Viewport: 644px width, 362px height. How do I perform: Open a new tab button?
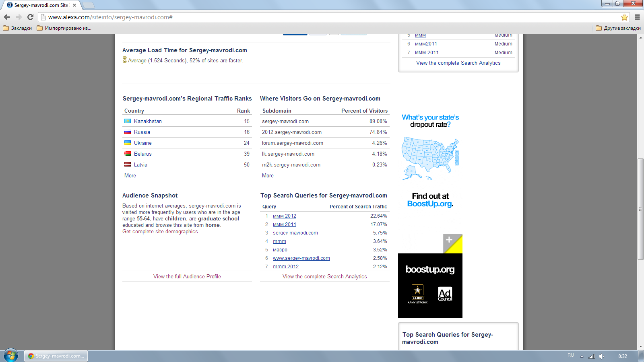pyautogui.click(x=89, y=5)
